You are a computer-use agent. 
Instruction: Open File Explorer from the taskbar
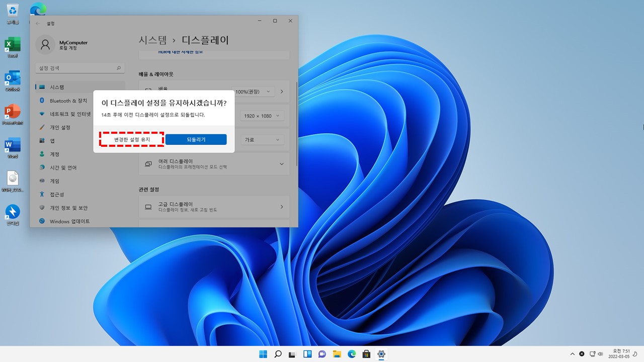(337, 354)
